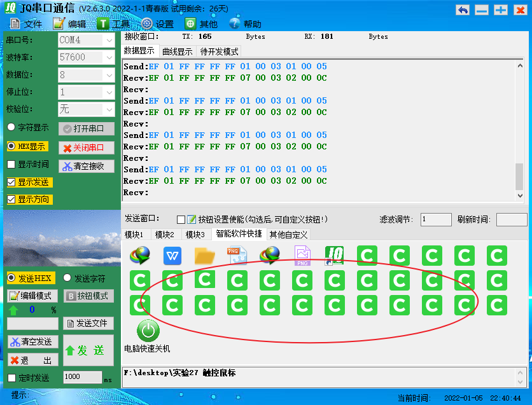Toggle the 显示方向 checkbox
This screenshot has height=405, width=532.
coord(11,199)
